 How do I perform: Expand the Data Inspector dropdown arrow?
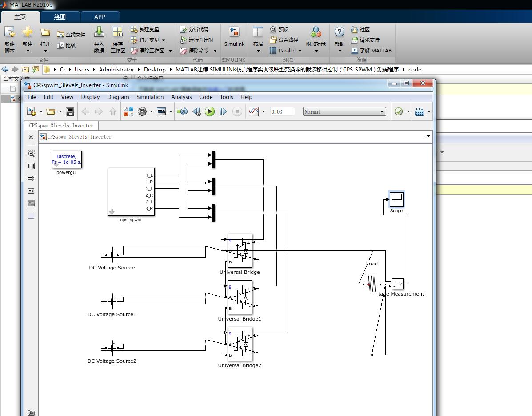(x=263, y=111)
